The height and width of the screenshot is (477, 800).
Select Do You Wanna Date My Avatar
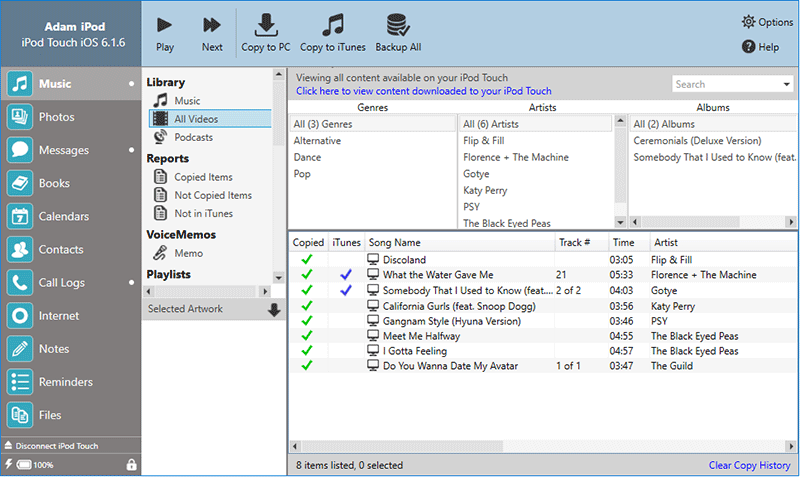(450, 366)
